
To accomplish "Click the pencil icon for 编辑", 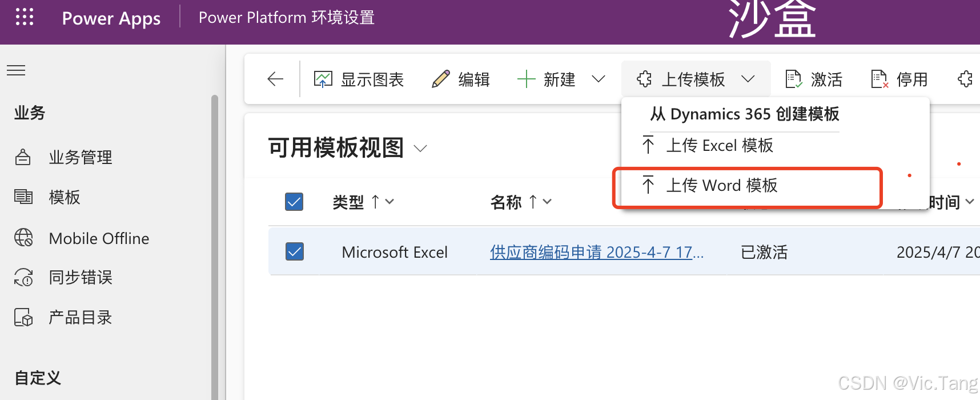I will click(441, 79).
